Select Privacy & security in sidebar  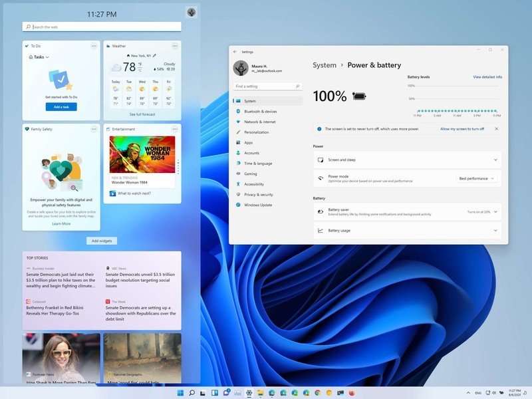(258, 194)
